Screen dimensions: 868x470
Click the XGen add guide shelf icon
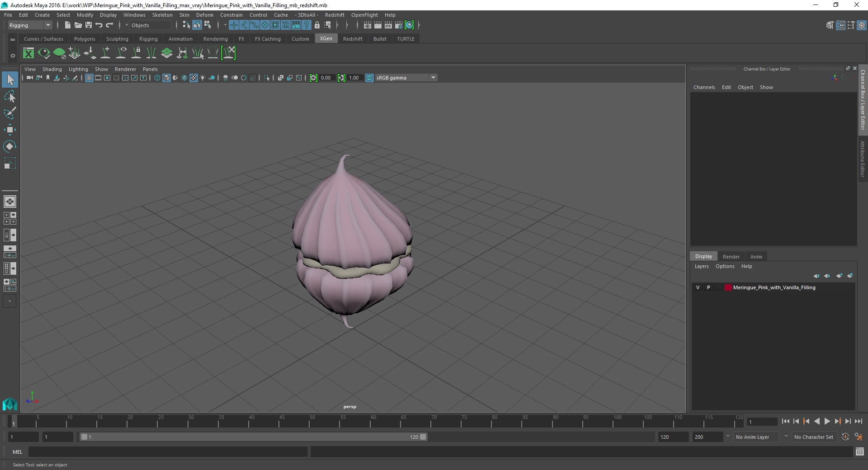point(105,53)
